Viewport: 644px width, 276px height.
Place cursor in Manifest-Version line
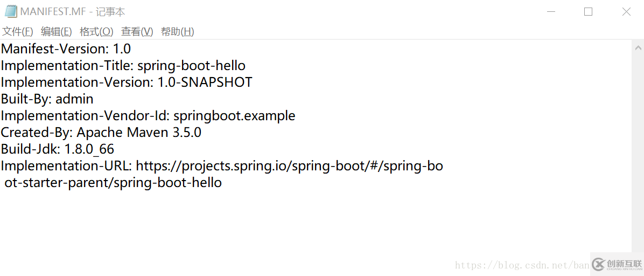pos(66,49)
